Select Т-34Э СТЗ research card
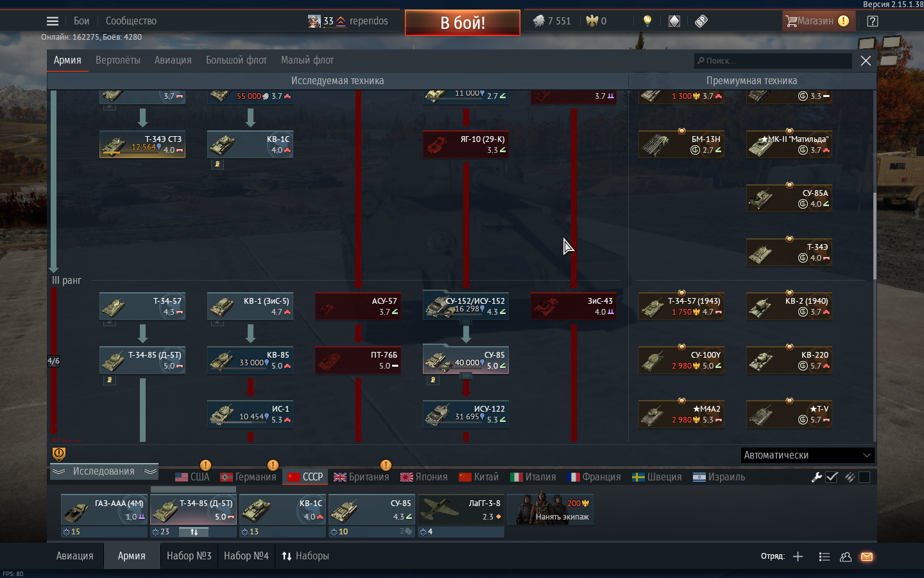The width and height of the screenshot is (924, 578). pos(142,144)
